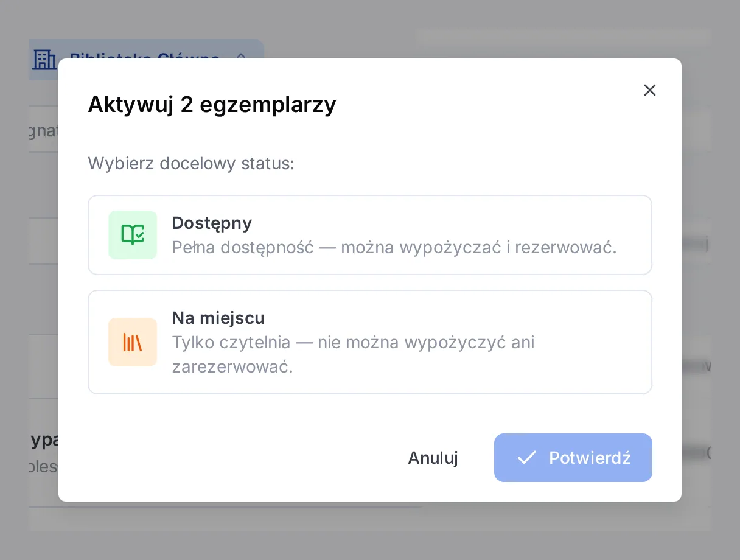740x560 pixels.
Task: Cancel with the Anuluj button
Action: 433,458
